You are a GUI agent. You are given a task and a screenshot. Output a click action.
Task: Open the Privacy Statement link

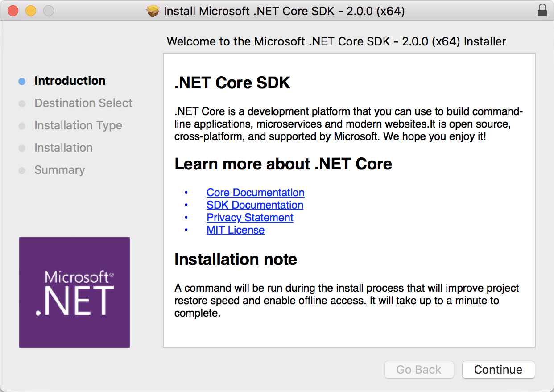tap(250, 218)
